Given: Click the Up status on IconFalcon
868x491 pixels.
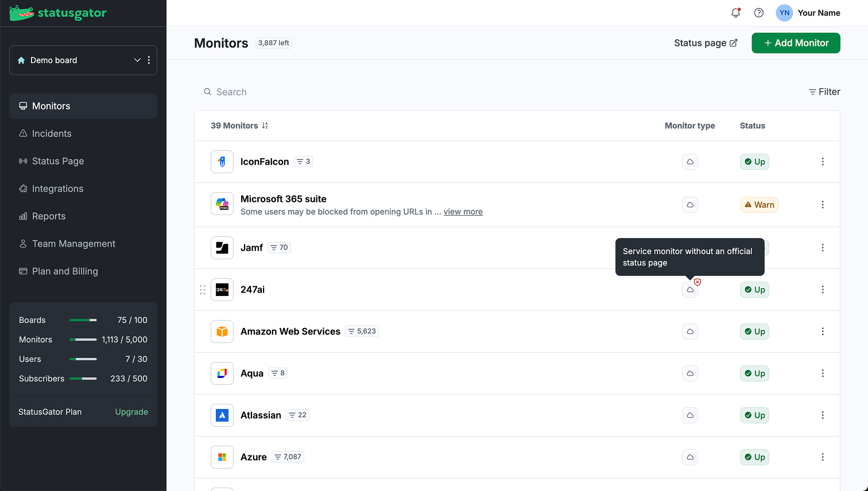Looking at the screenshot, I should coord(754,162).
